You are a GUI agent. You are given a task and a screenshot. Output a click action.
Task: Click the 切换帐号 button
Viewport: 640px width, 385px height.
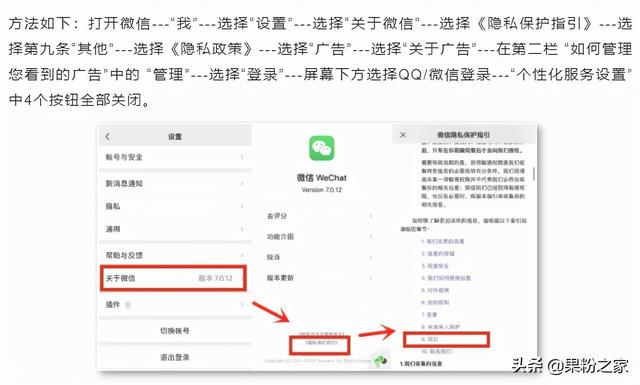click(175, 331)
